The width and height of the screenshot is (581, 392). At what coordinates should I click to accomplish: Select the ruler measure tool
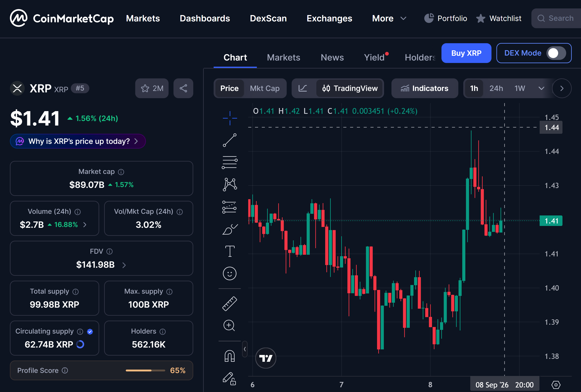pos(229,304)
